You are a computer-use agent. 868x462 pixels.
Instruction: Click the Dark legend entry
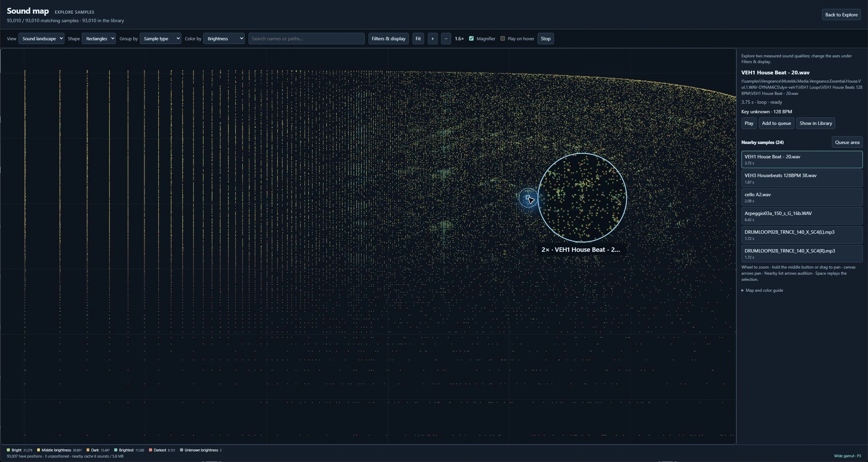(x=98, y=450)
